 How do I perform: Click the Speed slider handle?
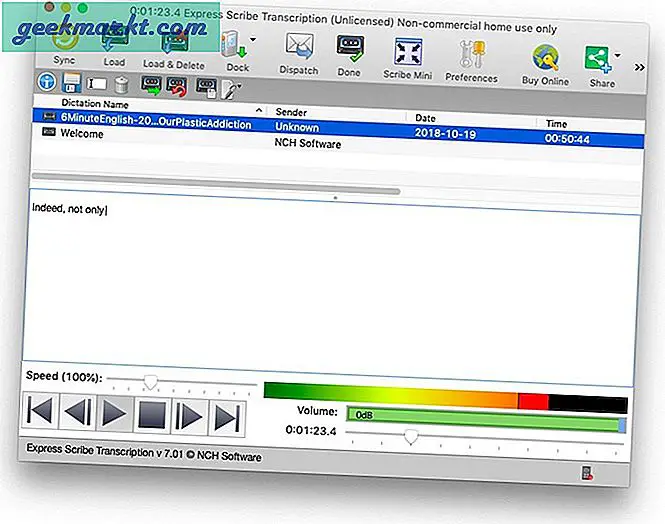(150, 381)
